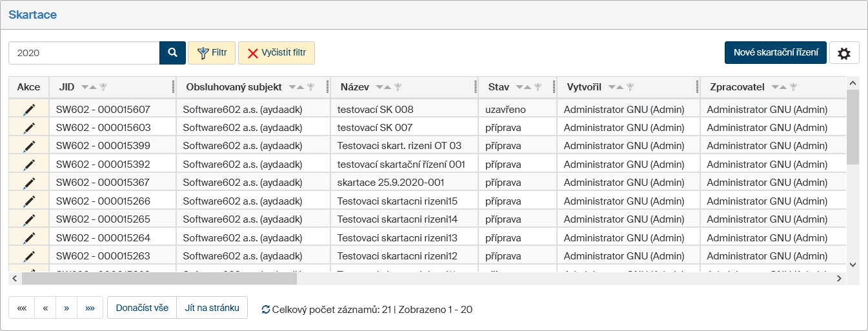Click the search field containing 2020
This screenshot has width=868, height=331.
(x=84, y=53)
